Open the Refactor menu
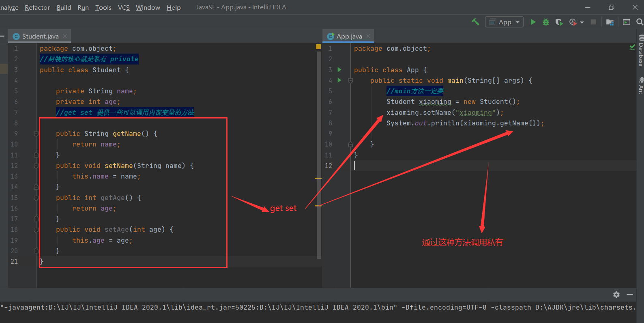 point(37,7)
